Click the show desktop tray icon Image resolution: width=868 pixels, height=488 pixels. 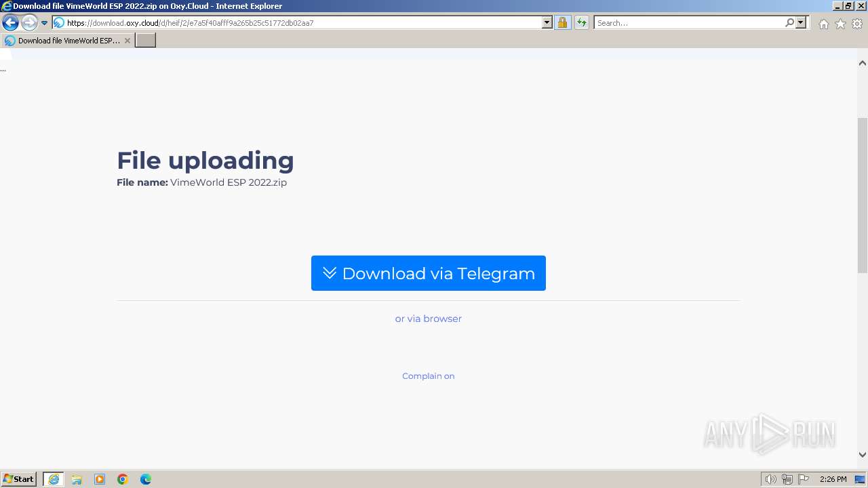click(x=860, y=479)
